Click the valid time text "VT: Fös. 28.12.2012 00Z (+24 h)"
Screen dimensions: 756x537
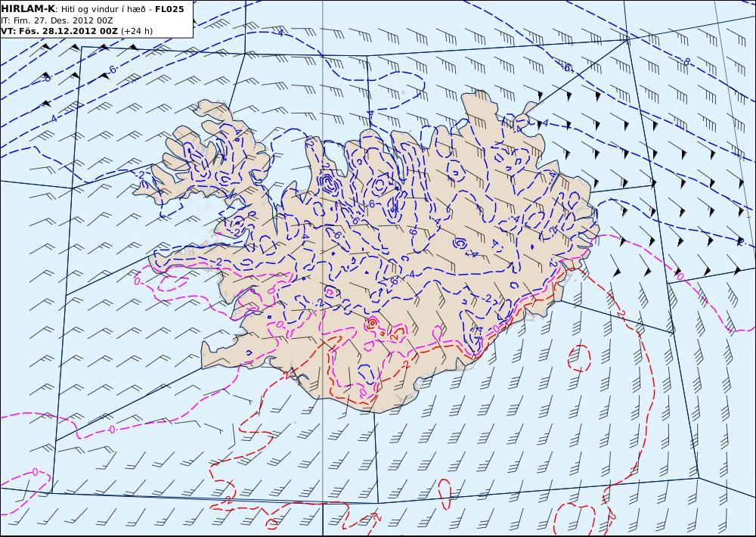coord(76,31)
